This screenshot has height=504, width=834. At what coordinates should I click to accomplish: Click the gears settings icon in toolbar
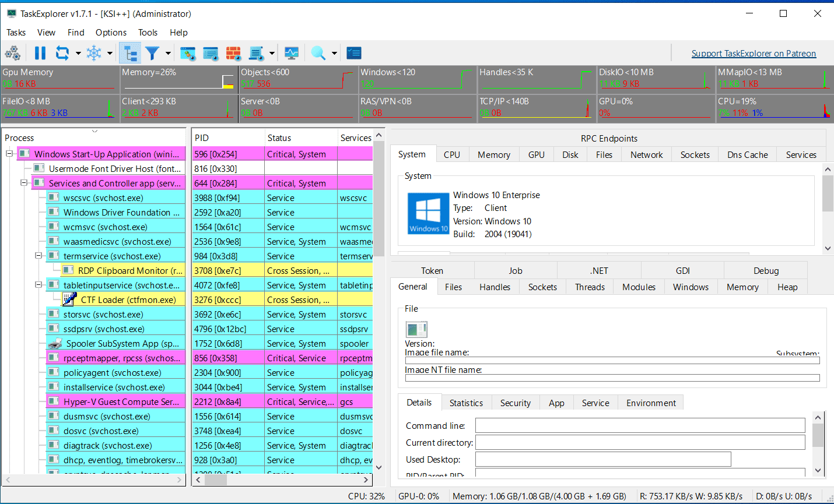tap(13, 53)
